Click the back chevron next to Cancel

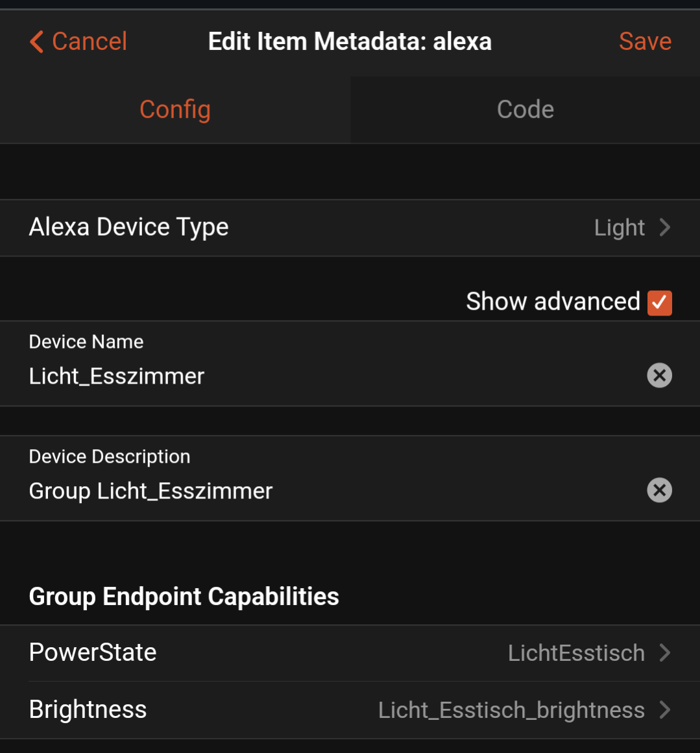36,42
